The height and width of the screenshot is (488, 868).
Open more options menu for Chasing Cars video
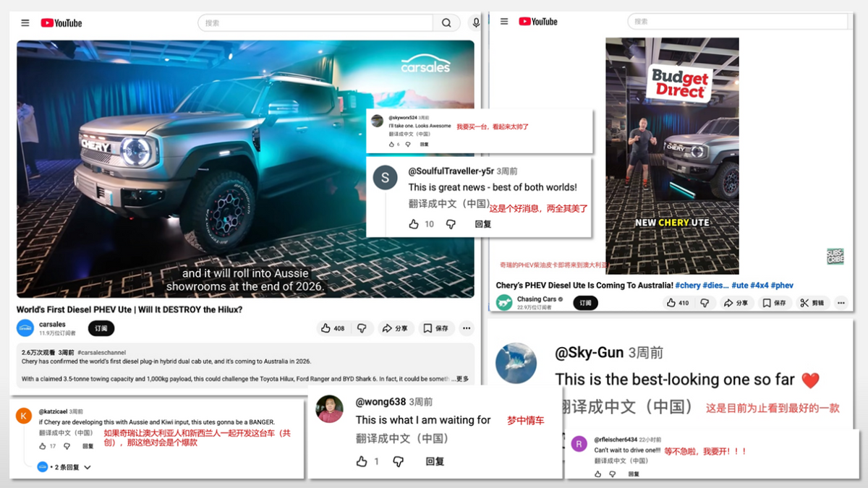click(841, 303)
